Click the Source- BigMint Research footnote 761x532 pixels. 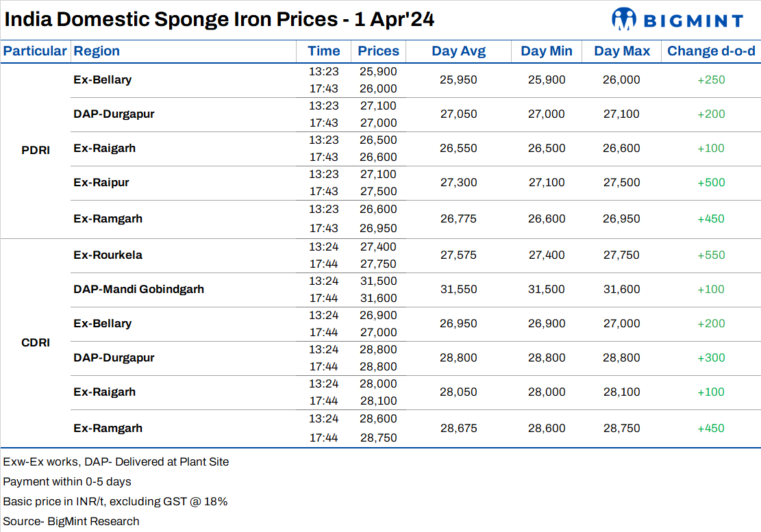coord(71,521)
